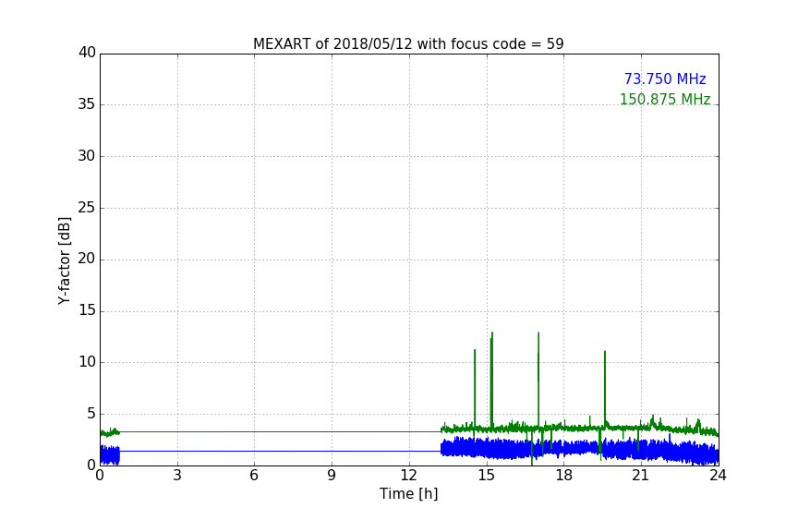Click the y-axis tick label '25'

[87, 208]
